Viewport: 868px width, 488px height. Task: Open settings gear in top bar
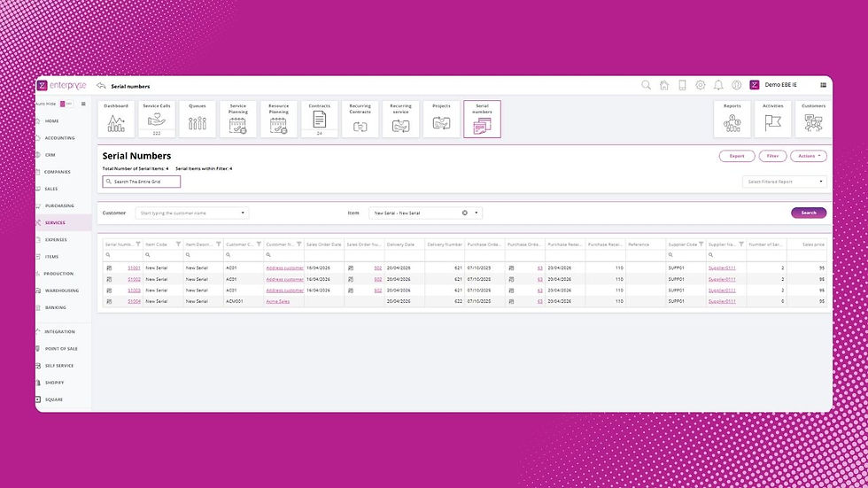click(701, 85)
